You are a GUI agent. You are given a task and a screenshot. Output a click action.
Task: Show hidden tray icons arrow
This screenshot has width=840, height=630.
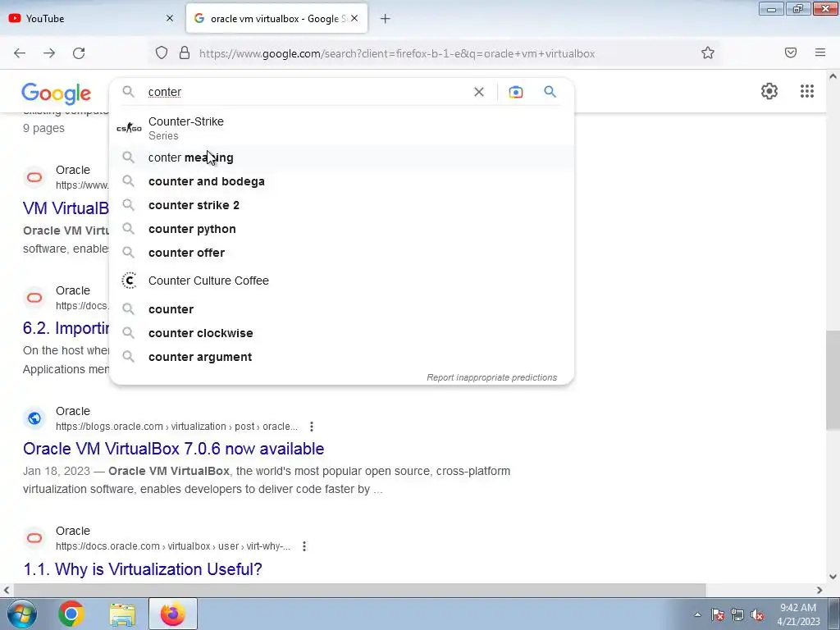697,614
